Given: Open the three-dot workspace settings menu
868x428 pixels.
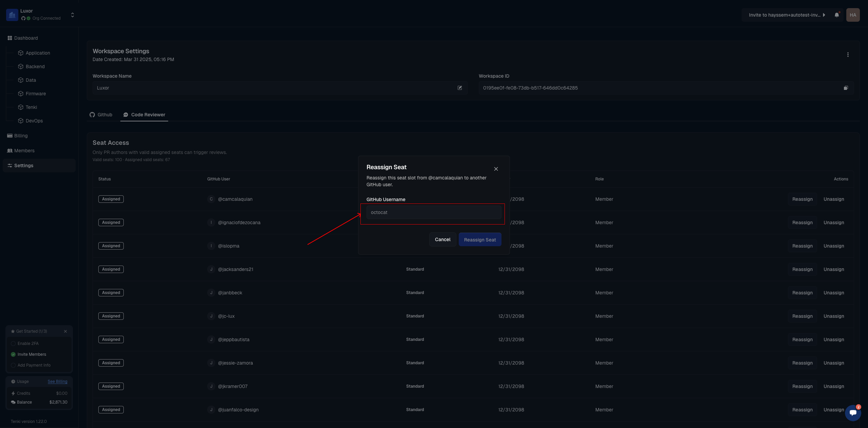Looking at the screenshot, I should tap(848, 55).
